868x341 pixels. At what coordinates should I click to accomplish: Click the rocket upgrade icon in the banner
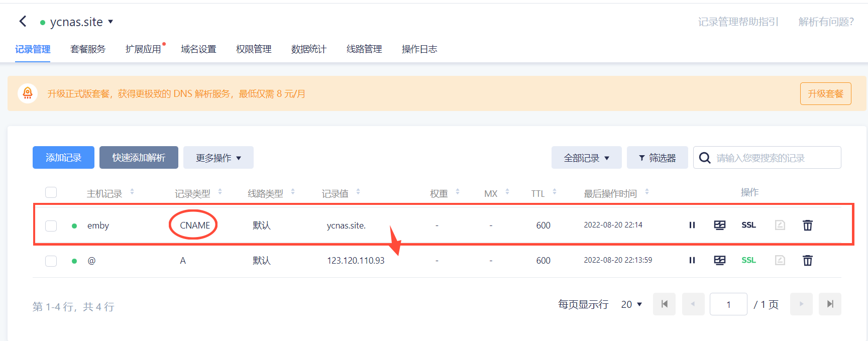click(28, 93)
